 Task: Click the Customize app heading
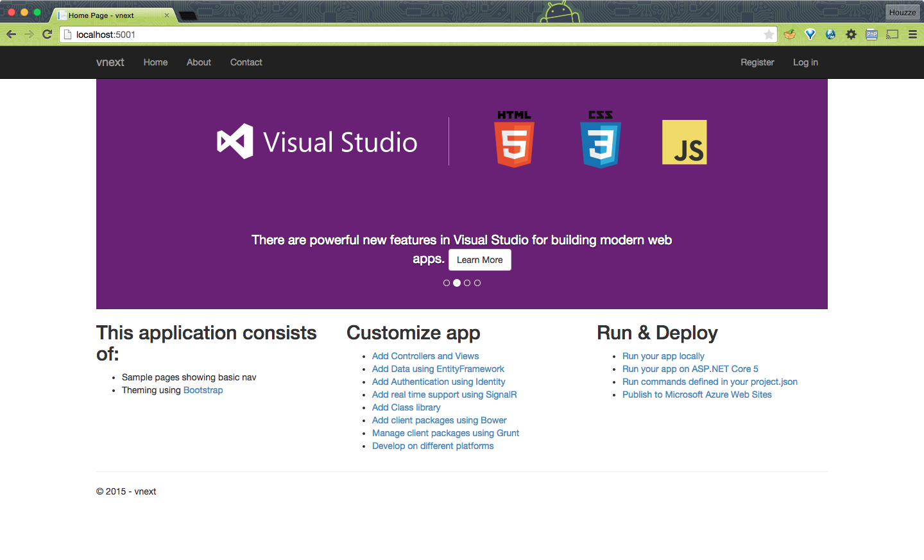[x=413, y=333]
